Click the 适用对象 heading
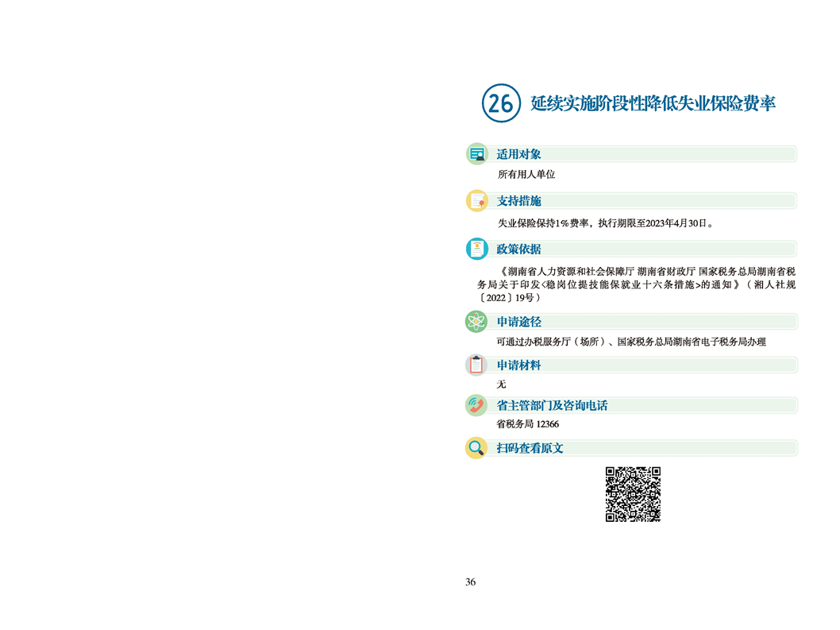Image resolution: width=840 pixels, height=630 pixels. tap(518, 154)
